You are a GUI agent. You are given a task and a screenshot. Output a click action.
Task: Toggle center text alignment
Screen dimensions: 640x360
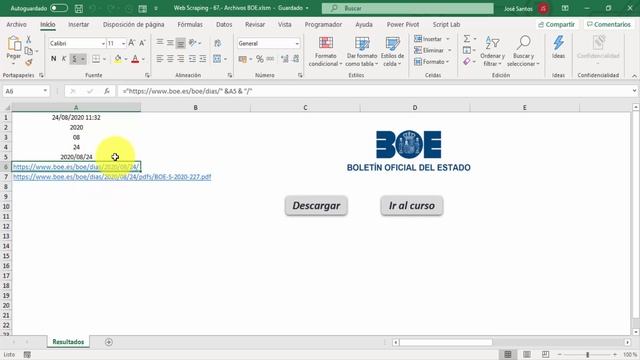point(170,59)
